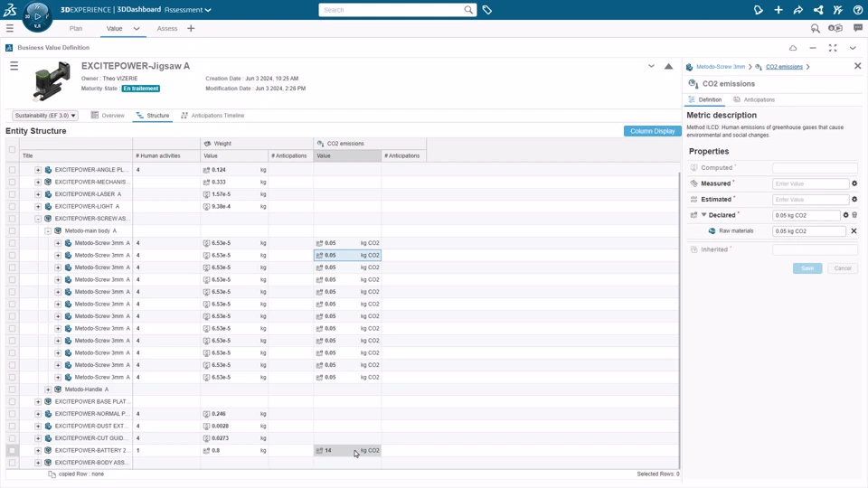
Task: Check the EXCITEPOWER-ANGLE PL... row checkbox
Action: 12,170
